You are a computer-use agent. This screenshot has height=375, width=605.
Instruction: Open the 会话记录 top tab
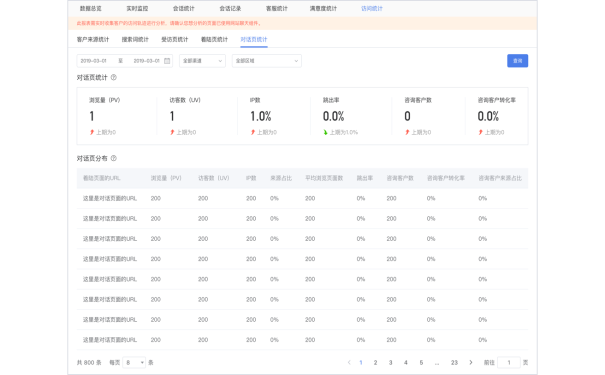pos(230,8)
